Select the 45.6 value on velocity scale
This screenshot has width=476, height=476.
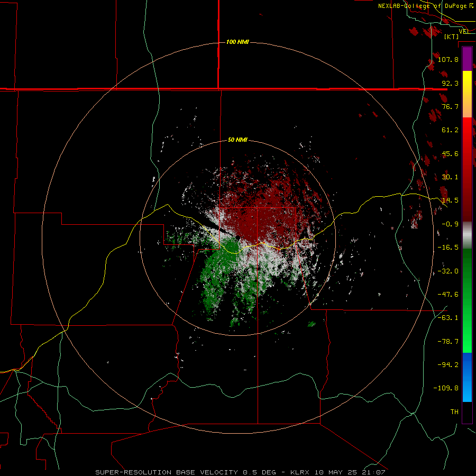click(x=450, y=153)
